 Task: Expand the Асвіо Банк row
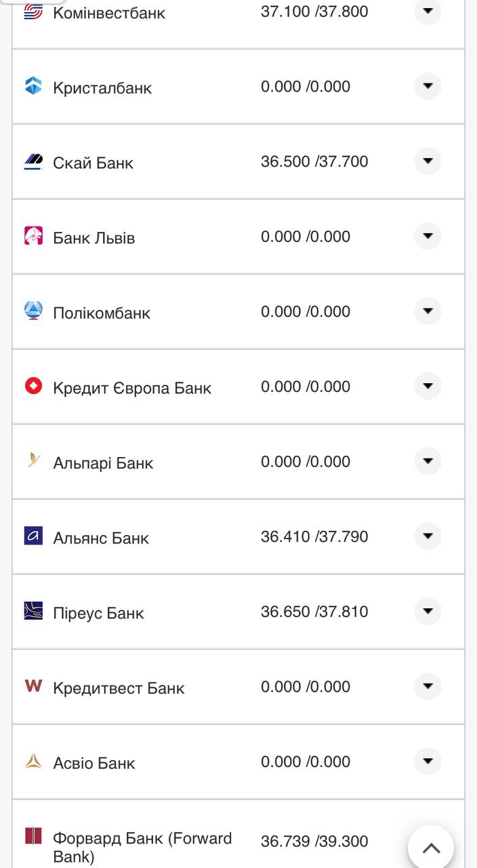428,762
